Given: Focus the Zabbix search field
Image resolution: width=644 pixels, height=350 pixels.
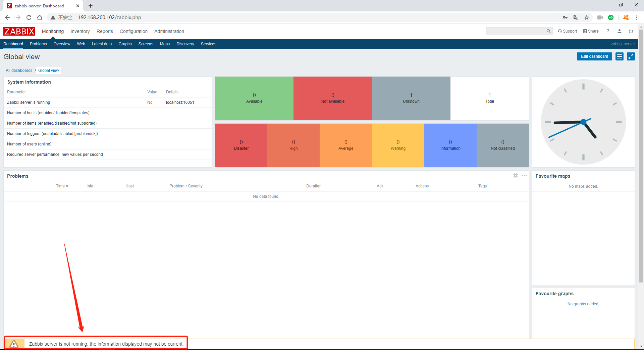Looking at the screenshot, I should click(516, 31).
